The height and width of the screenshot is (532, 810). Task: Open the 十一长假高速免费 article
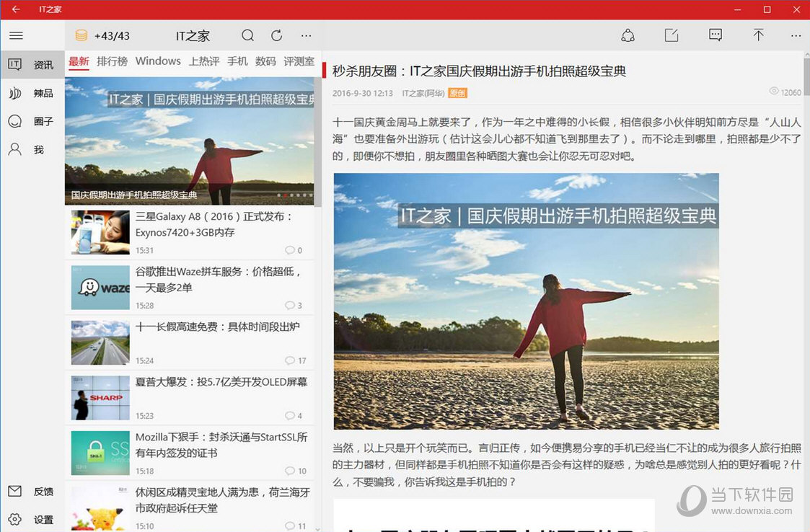point(190,343)
